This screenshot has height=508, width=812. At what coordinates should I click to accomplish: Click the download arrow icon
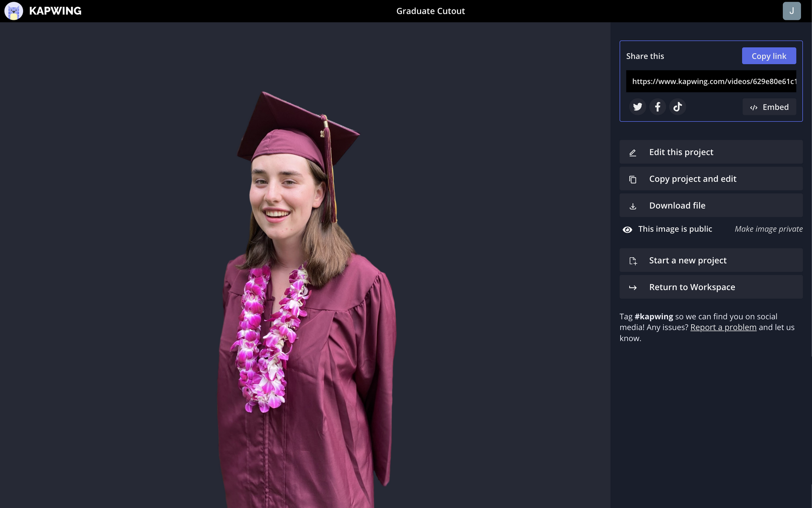tap(633, 206)
